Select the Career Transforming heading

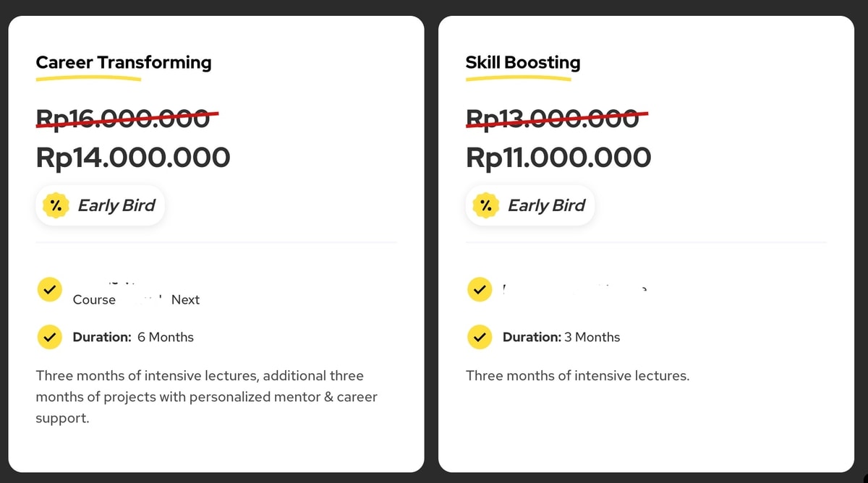tap(124, 63)
